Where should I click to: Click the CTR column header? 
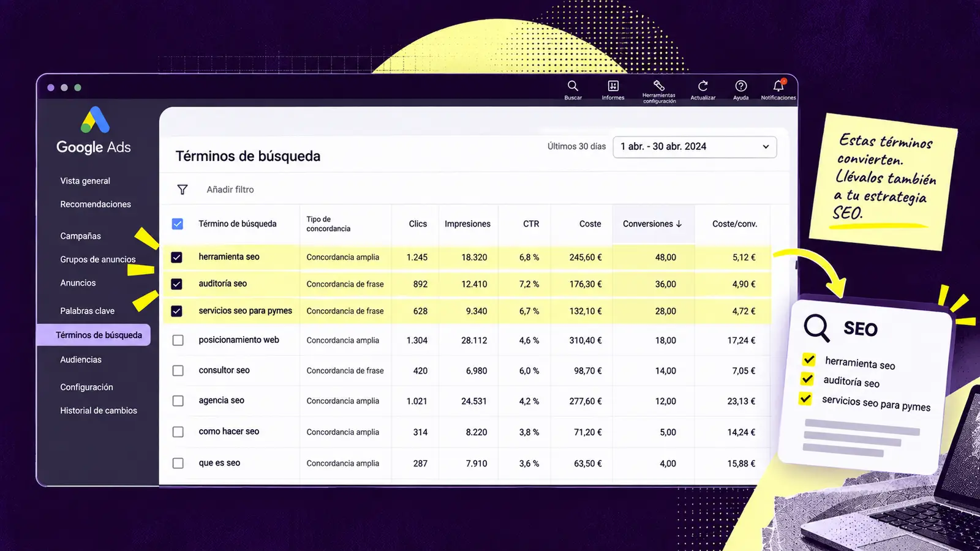coord(531,224)
